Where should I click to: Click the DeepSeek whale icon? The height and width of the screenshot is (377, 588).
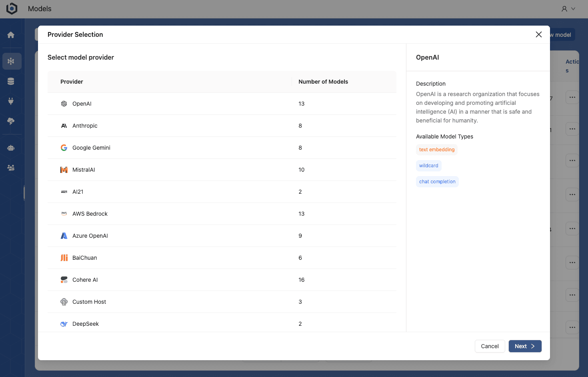tap(64, 324)
